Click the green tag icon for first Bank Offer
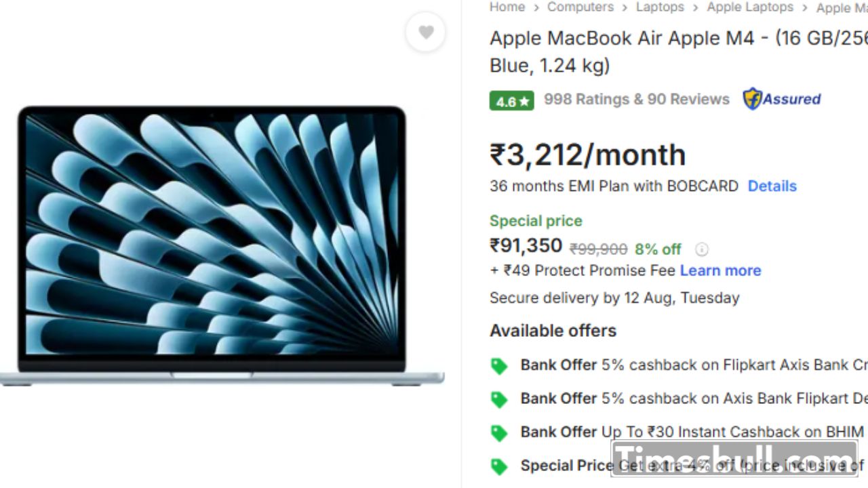The height and width of the screenshot is (488, 868). (499, 366)
